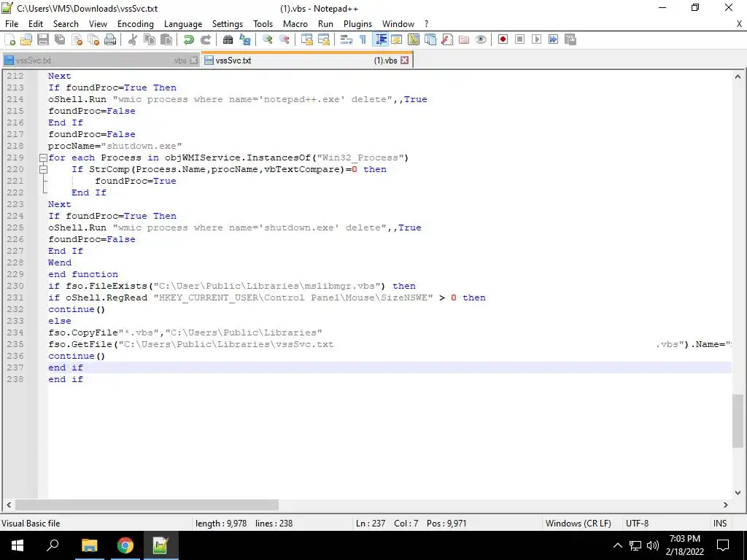
Task: Toggle the Monitoring eye icon
Action: point(481,39)
